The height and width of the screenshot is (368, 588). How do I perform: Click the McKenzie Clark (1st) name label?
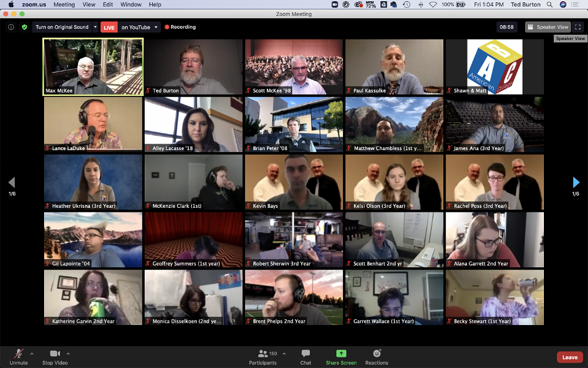click(176, 205)
